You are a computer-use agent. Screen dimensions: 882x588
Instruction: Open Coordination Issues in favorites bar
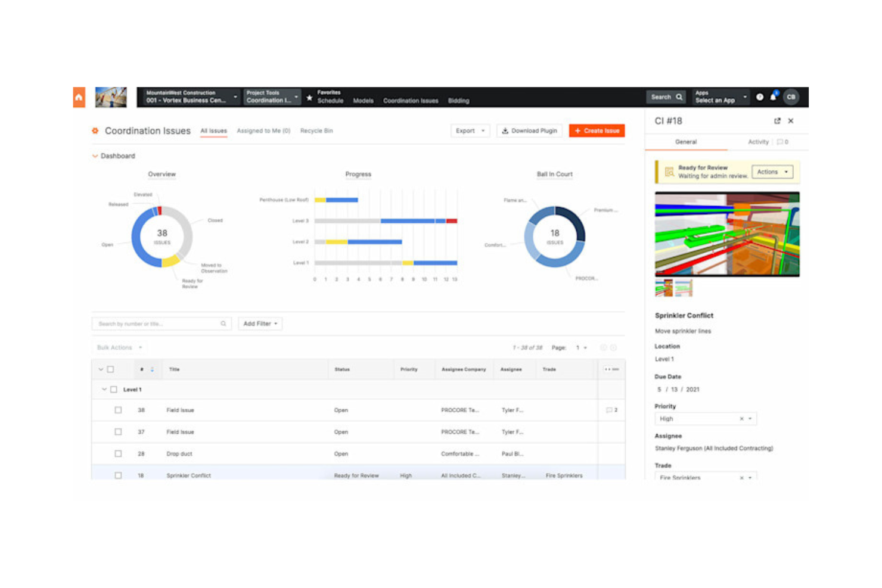pos(411,101)
